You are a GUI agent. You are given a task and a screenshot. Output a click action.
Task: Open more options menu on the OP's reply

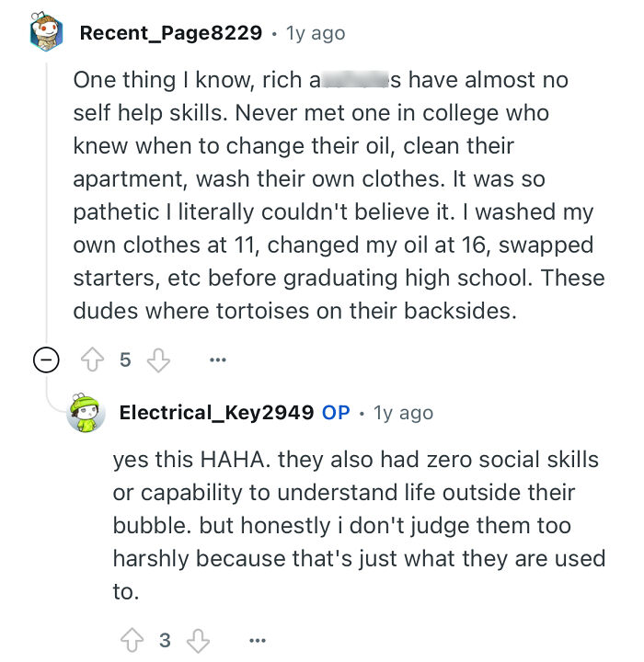(258, 638)
